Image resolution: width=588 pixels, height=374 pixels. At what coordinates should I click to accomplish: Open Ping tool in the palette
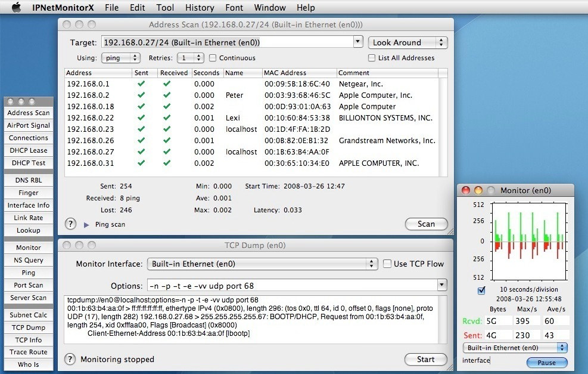29,273
